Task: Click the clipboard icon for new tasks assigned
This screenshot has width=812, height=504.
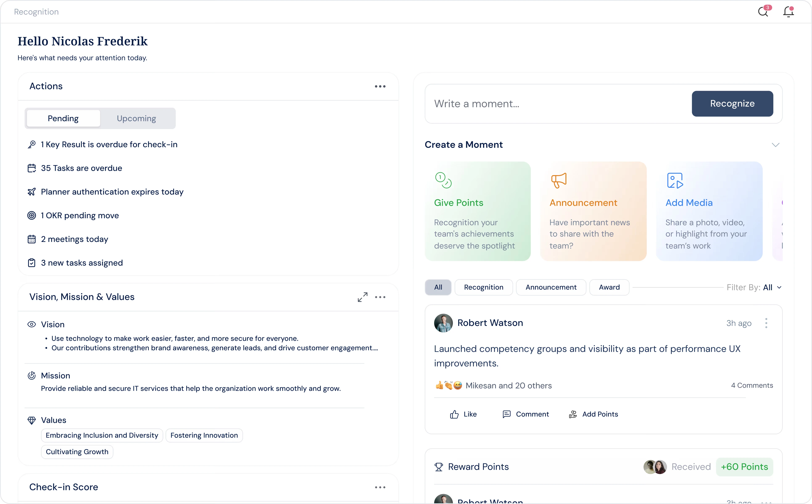Action: coord(32,263)
